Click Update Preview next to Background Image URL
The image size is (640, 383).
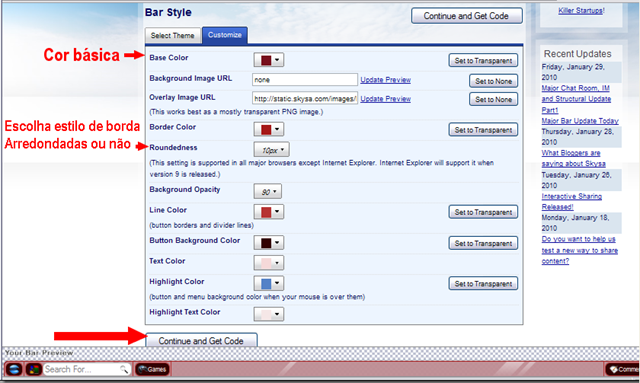[x=385, y=80]
